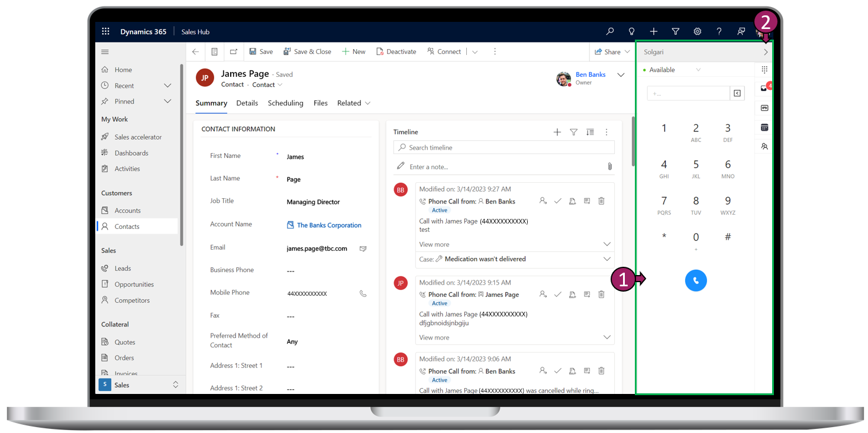Click the blue call button on dialpad
This screenshot has height=433, width=868.
coord(695,280)
